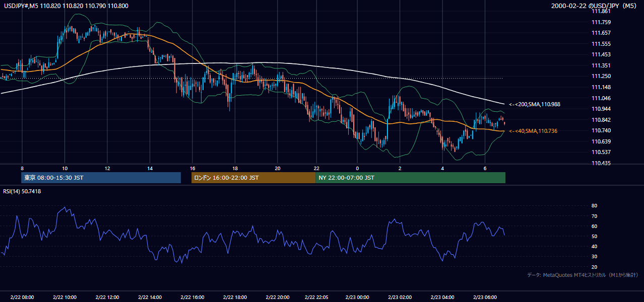Viewport: 644px width, 302px height.
Task: Click the RSI(14) 50.7418 indicator label
Action: tap(22, 191)
